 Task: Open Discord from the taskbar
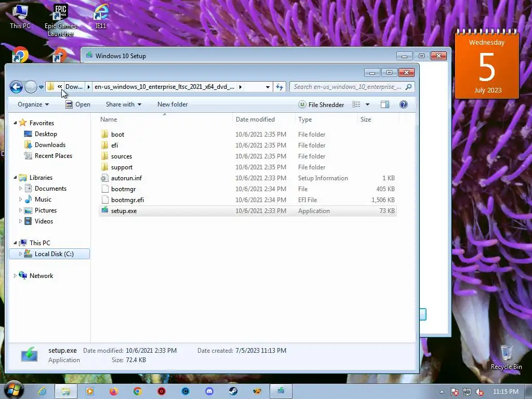(x=209, y=392)
